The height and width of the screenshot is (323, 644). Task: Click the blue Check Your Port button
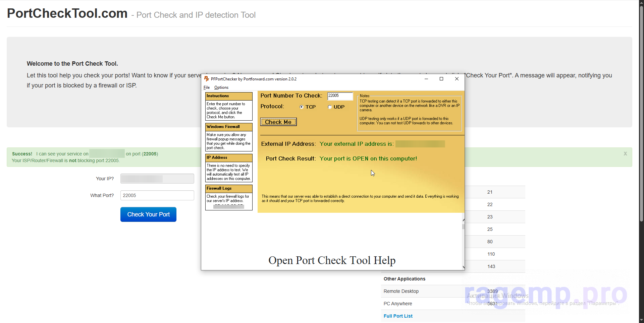[x=148, y=214]
